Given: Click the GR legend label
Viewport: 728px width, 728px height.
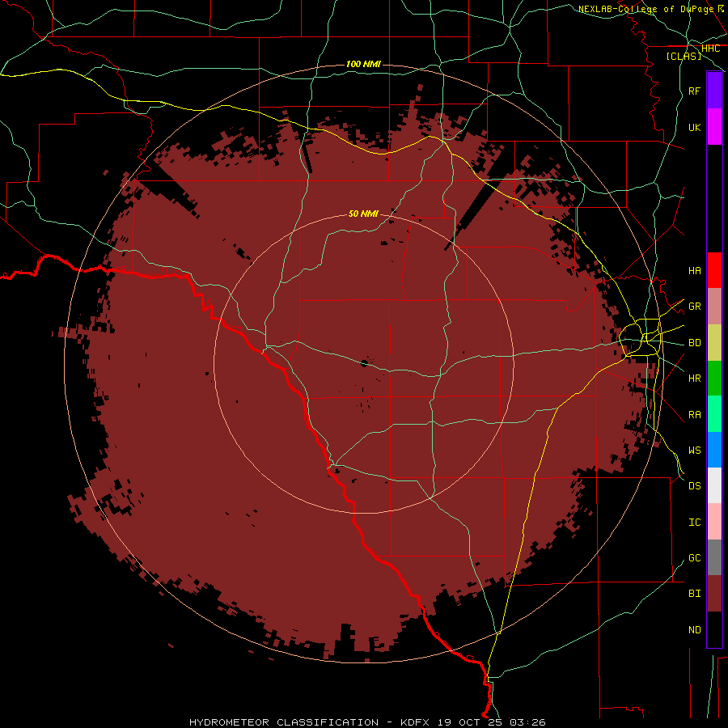Looking at the screenshot, I should [694, 307].
